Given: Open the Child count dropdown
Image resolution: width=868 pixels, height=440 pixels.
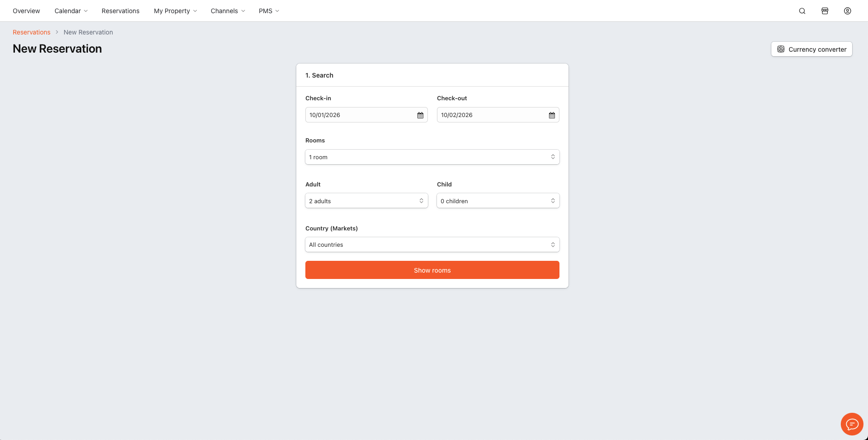Looking at the screenshot, I should point(498,201).
